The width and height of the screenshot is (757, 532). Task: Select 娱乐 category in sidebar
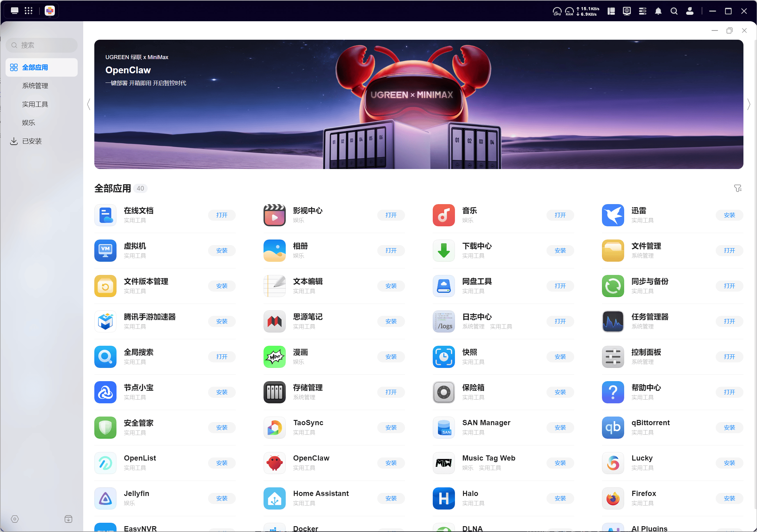(x=28, y=123)
